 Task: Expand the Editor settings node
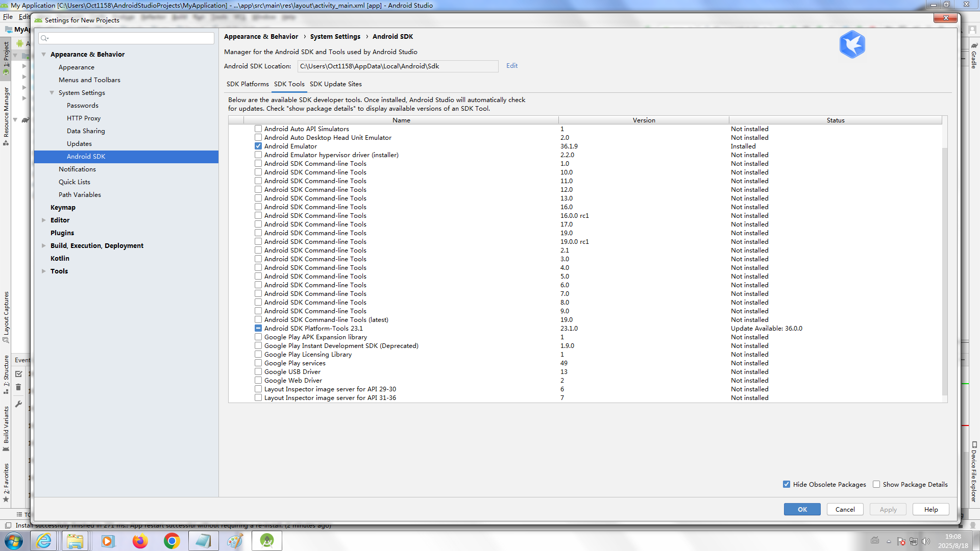click(44, 220)
